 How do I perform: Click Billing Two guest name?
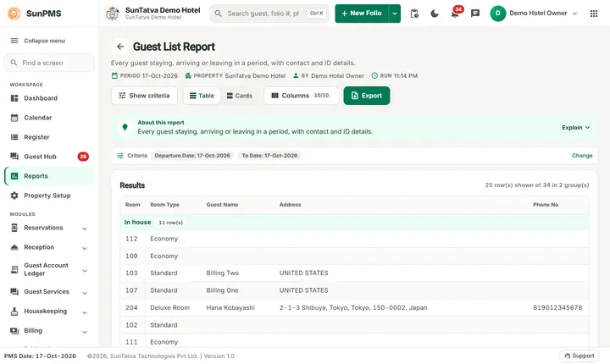pyautogui.click(x=223, y=273)
